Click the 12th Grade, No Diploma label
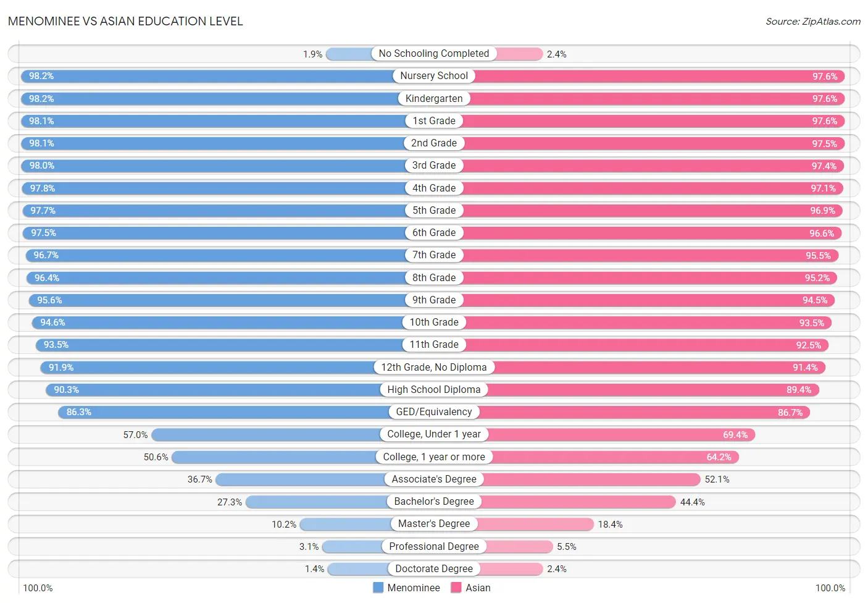 [x=434, y=367]
